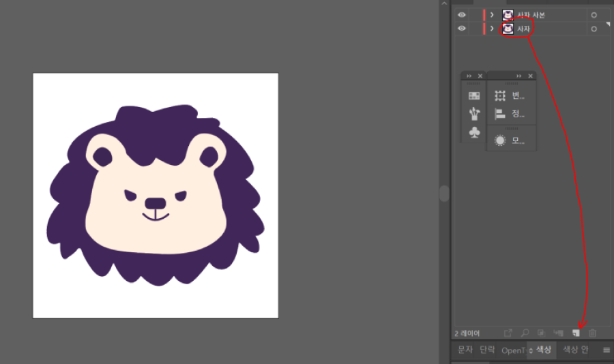Click the Create New Layer icon
This screenshot has width=614, height=364.
[x=576, y=333]
